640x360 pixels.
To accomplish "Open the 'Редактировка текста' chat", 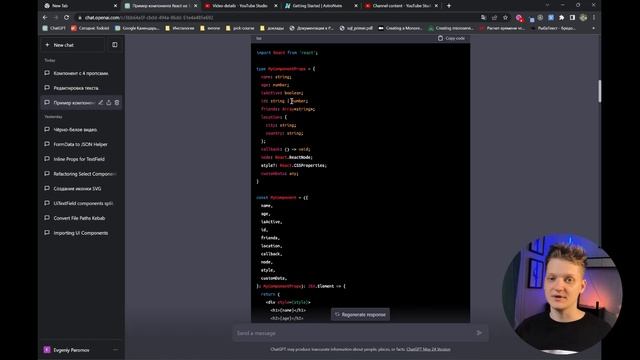I will coord(81,88).
